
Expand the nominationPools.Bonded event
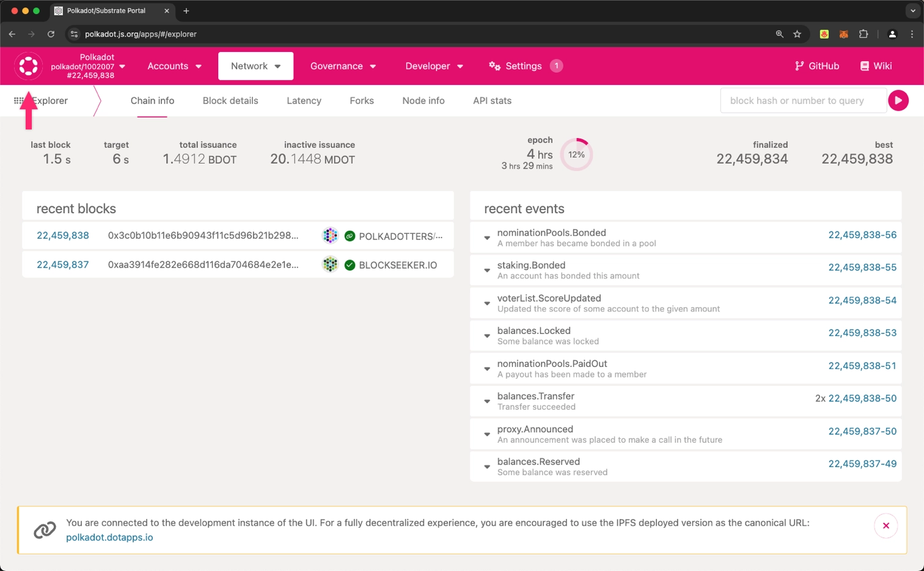coord(487,238)
